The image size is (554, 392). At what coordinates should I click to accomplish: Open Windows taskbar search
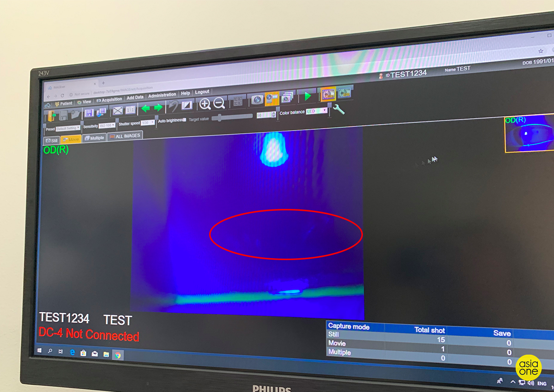(x=50, y=351)
